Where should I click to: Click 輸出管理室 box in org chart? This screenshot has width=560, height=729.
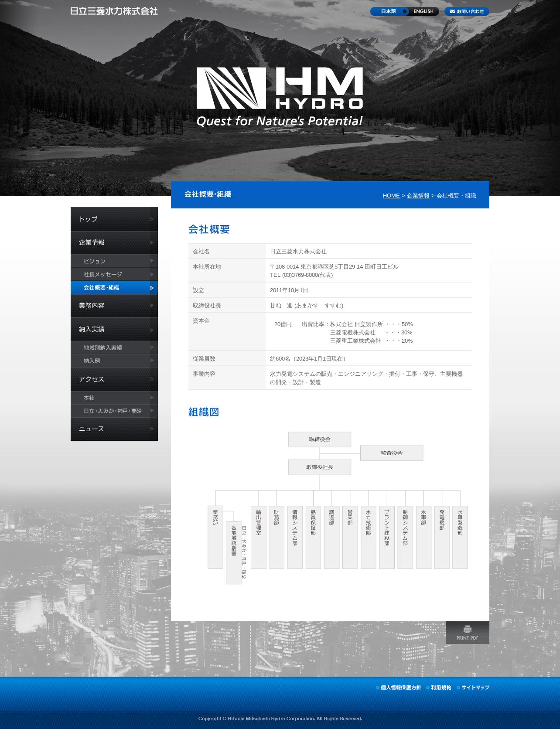tap(259, 537)
